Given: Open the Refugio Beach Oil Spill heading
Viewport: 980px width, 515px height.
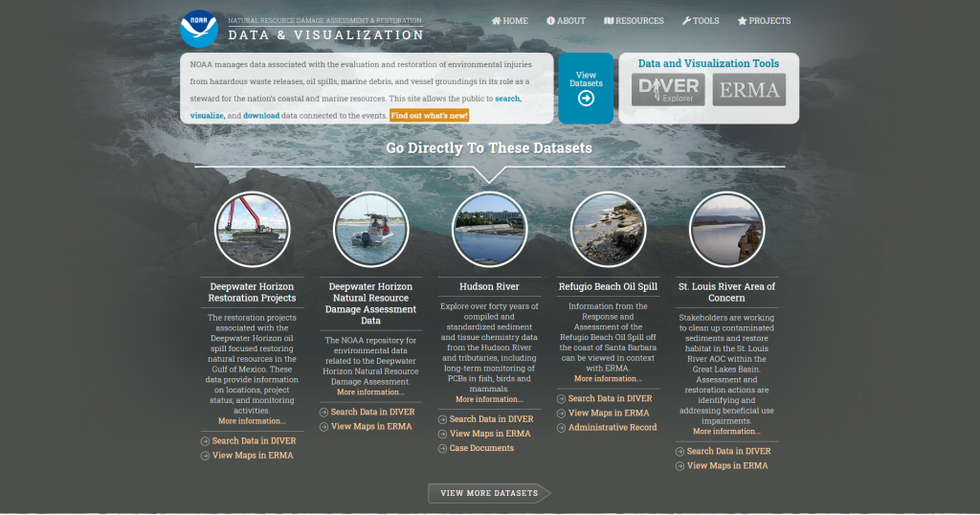Looking at the screenshot, I should pos(608,287).
